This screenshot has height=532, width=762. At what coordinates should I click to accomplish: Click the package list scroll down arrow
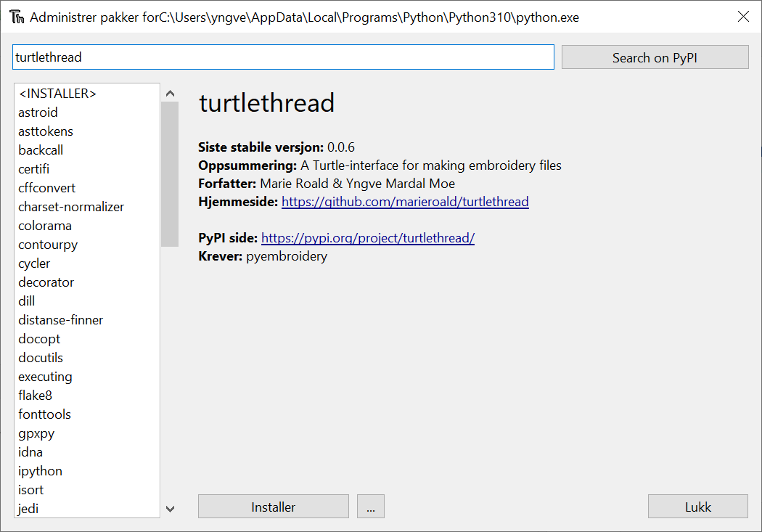(170, 509)
